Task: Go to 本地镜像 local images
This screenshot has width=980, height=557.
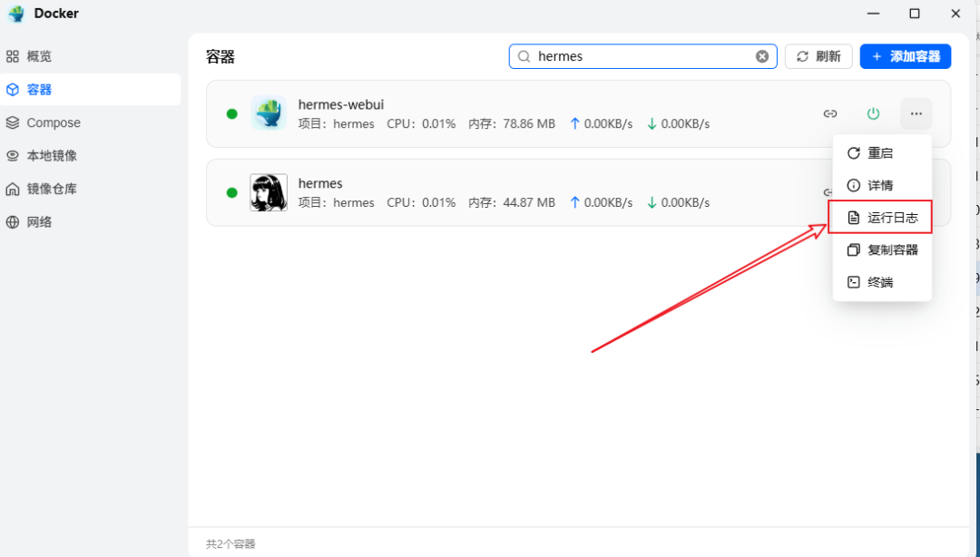Action: [51, 156]
